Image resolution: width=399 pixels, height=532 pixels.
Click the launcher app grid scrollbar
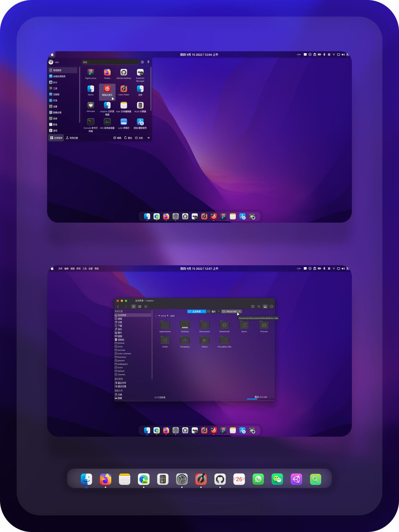click(x=151, y=89)
